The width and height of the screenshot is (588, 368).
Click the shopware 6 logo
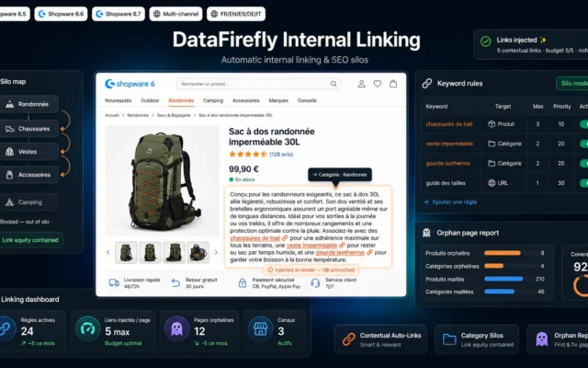pyautogui.click(x=130, y=84)
